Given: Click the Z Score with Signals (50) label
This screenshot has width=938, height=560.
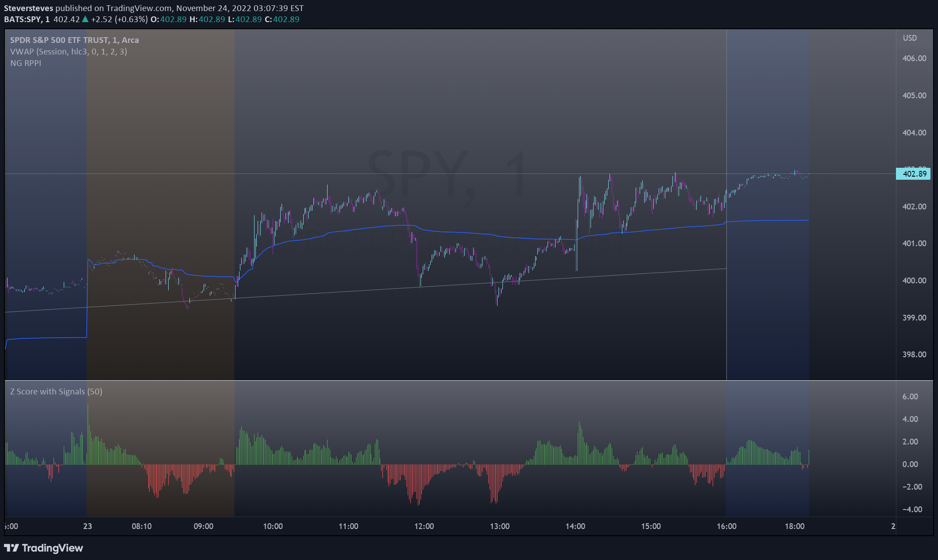Looking at the screenshot, I should pos(56,391).
